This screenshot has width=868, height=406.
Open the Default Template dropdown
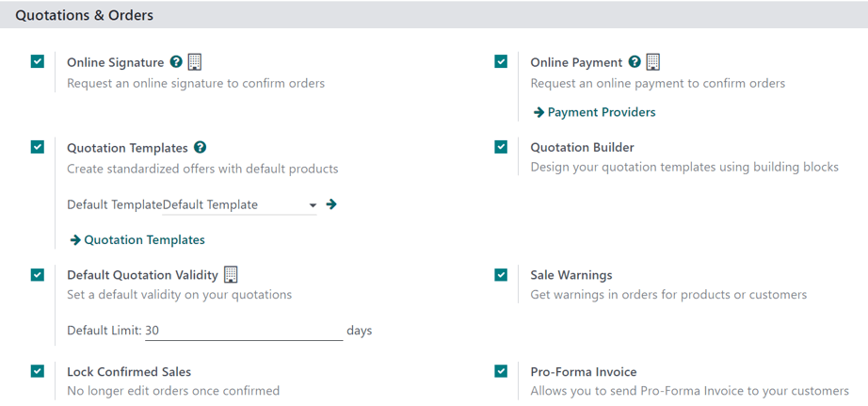pyautogui.click(x=239, y=204)
